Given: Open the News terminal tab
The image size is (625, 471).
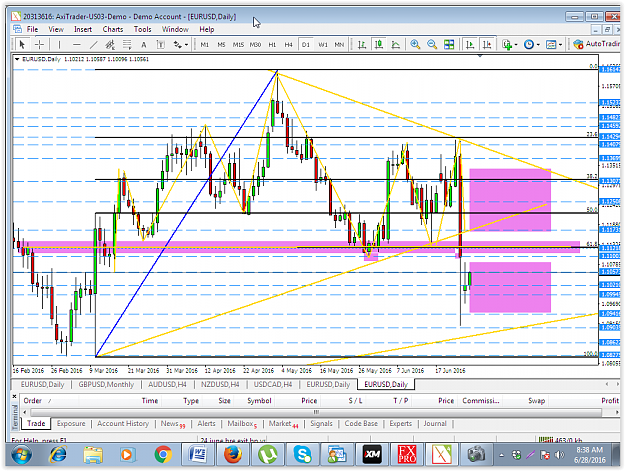Looking at the screenshot, I should pyautogui.click(x=173, y=424).
